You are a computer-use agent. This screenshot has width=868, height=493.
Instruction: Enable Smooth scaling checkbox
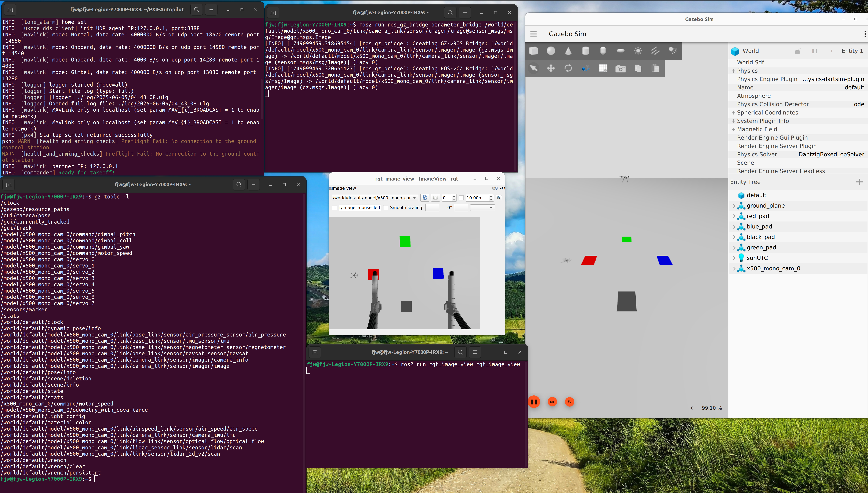[x=386, y=208]
